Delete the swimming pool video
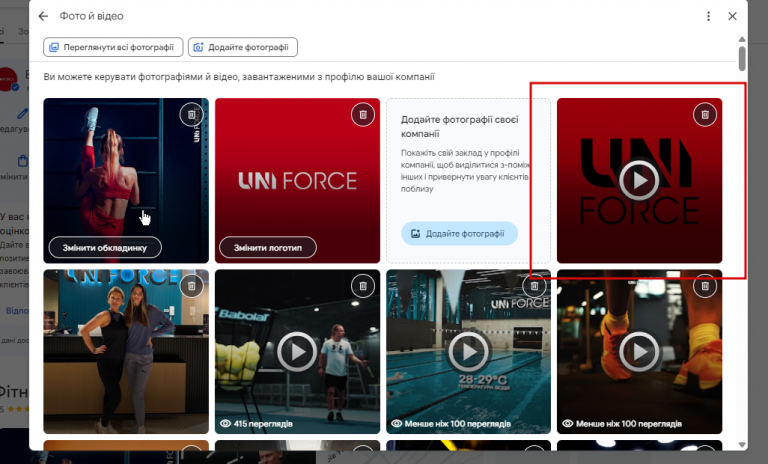The image size is (768, 464). (x=534, y=286)
